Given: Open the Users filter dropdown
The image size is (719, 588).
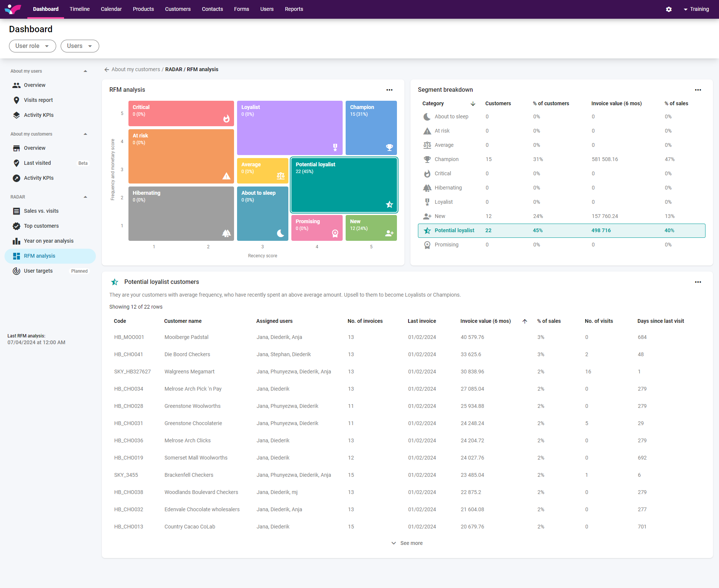Looking at the screenshot, I should (x=79, y=46).
